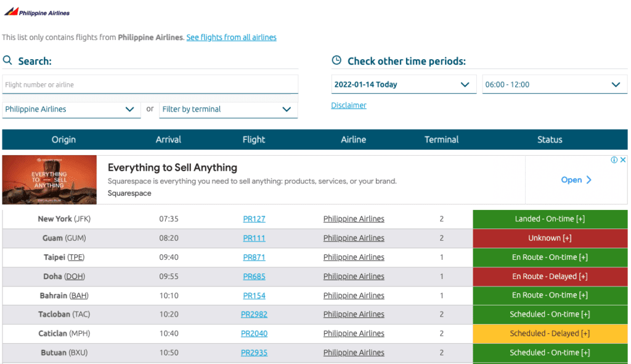Click the 10:40 arrival time
Viewport: 631px width, 364px height.
pyautogui.click(x=169, y=333)
